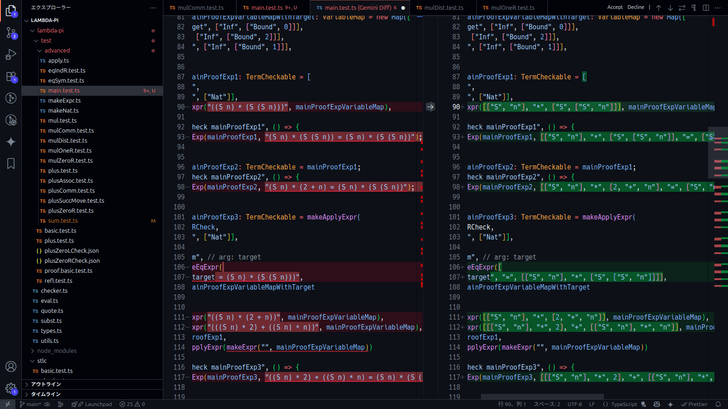Collapse the LAMBDA-PI root section

coord(93,20)
